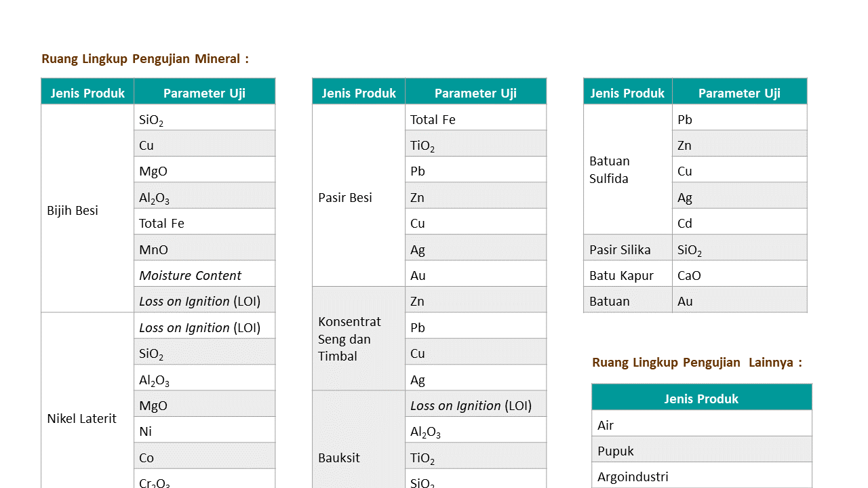Select the Argoindustri product row

coord(701,476)
